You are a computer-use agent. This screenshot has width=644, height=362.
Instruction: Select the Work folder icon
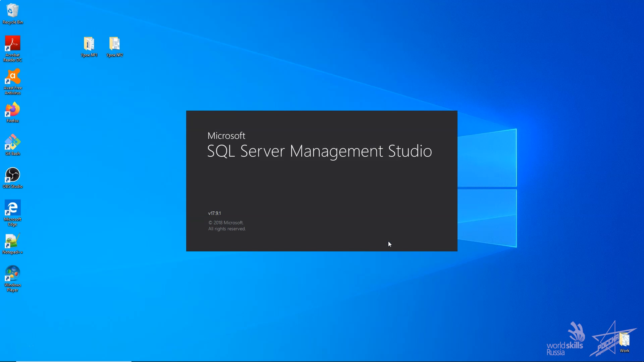[x=624, y=342]
